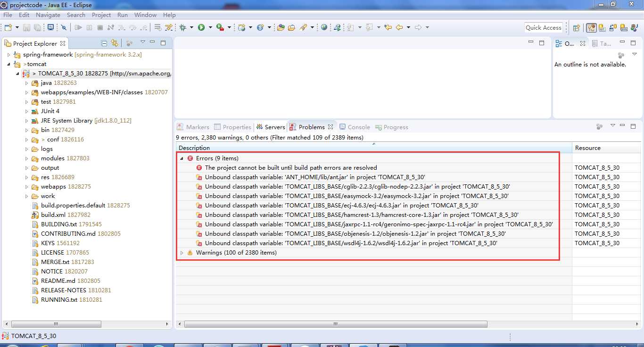Screen dimensions: 644x347
Task: Switch to the Team Synchronizing perspective
Action: tap(613, 28)
